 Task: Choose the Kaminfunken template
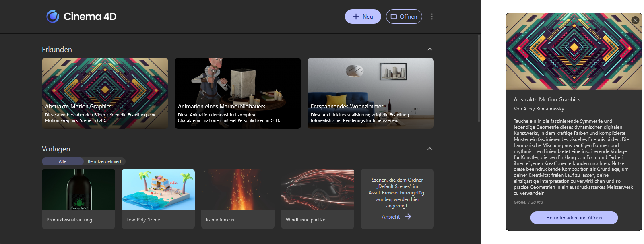point(237,199)
